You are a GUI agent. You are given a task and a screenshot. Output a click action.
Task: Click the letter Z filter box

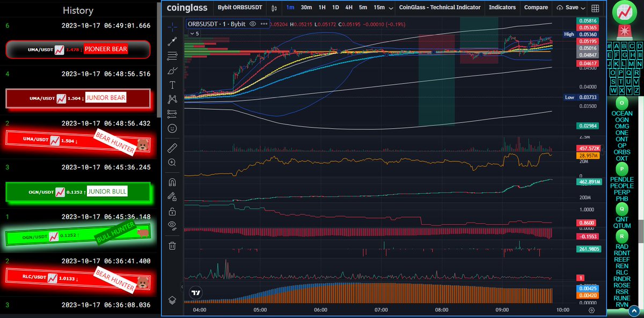636,90
